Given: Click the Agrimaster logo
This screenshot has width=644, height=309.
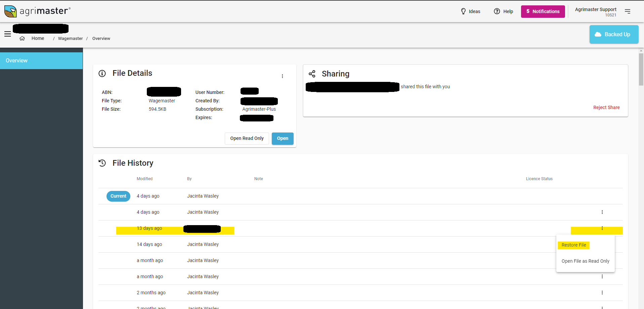Looking at the screenshot, I should point(37,11).
